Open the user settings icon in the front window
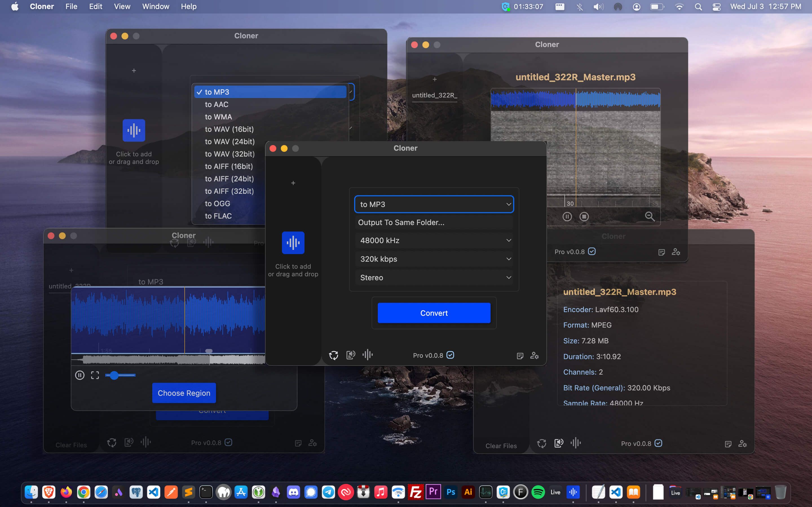The image size is (812, 507). tap(535, 355)
